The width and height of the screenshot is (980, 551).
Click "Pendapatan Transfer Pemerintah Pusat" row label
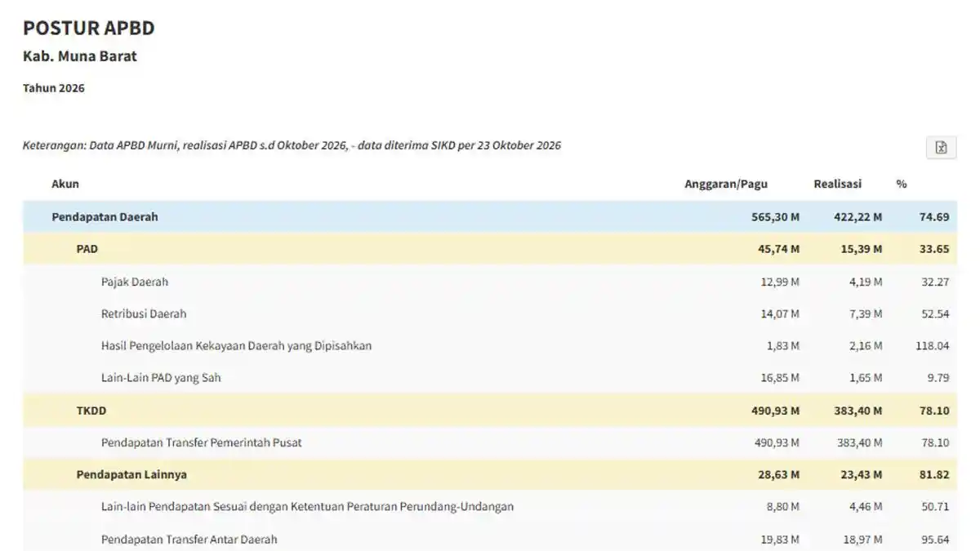click(202, 442)
